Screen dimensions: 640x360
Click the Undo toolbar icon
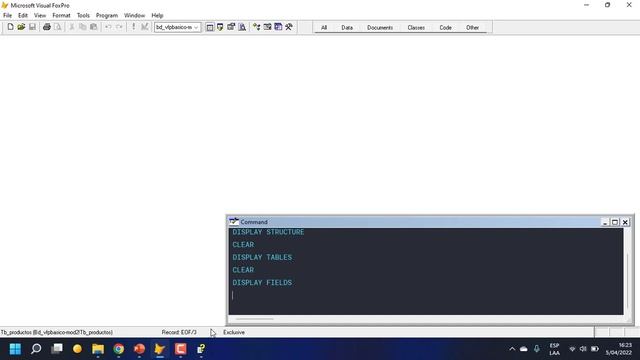click(x=108, y=27)
